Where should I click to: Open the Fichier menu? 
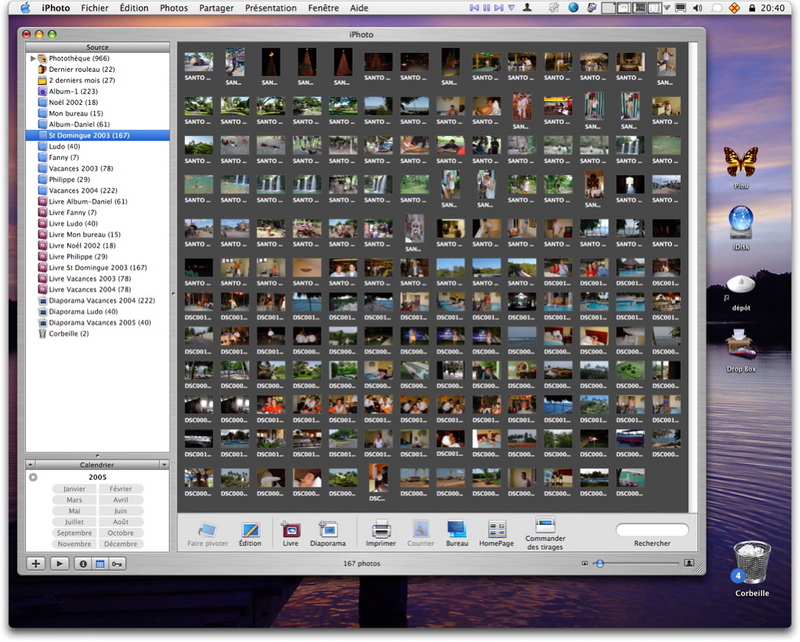94,8
